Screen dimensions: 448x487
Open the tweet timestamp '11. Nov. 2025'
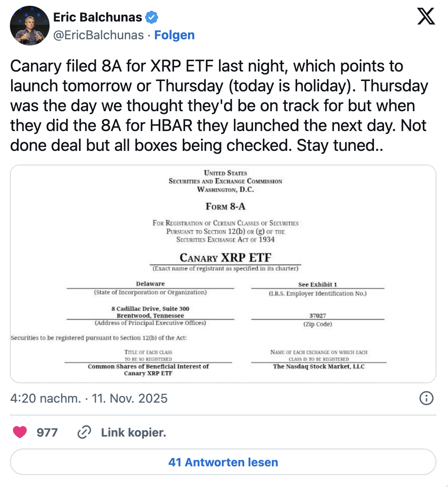(x=129, y=398)
